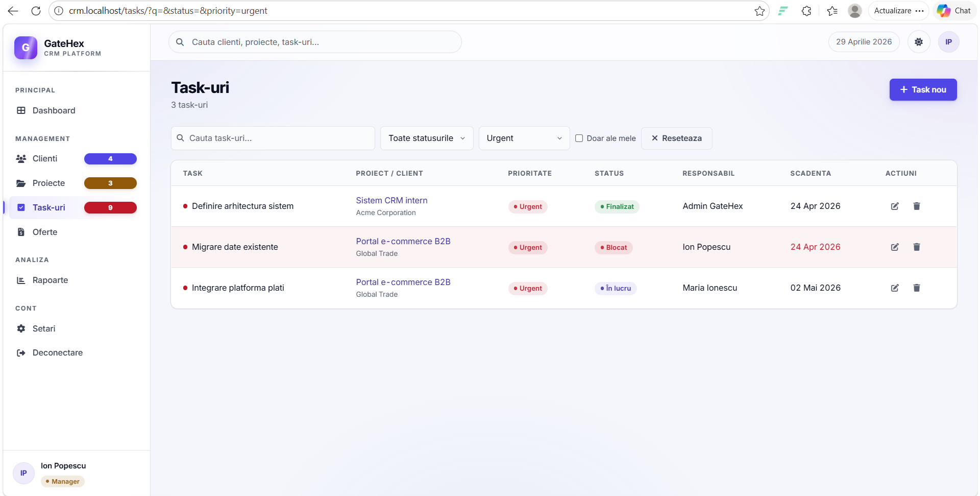Edit the Migrare date existente task

click(x=895, y=247)
